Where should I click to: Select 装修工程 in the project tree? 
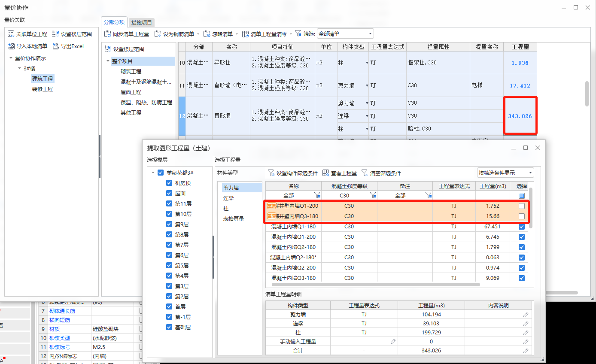[x=43, y=89]
